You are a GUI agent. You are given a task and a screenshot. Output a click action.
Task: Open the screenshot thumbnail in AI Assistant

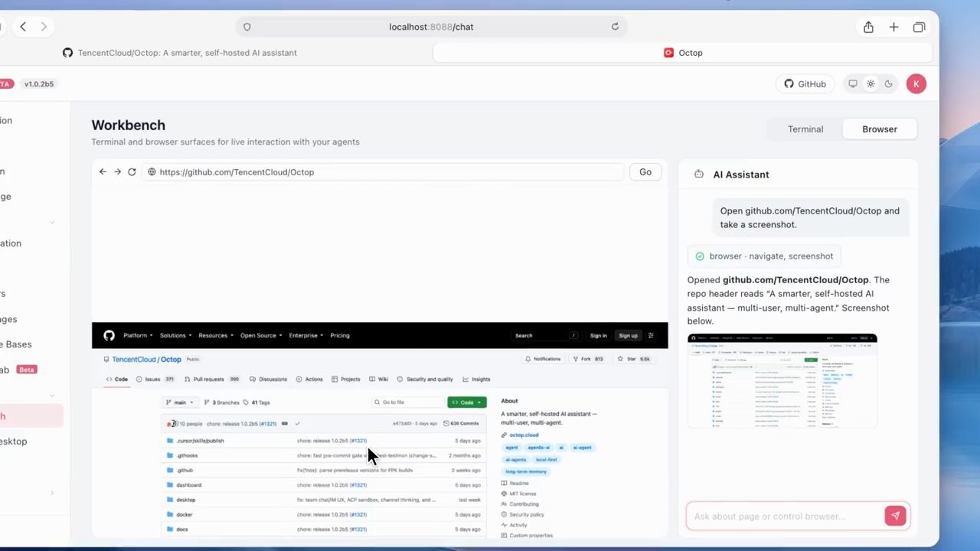(x=782, y=380)
